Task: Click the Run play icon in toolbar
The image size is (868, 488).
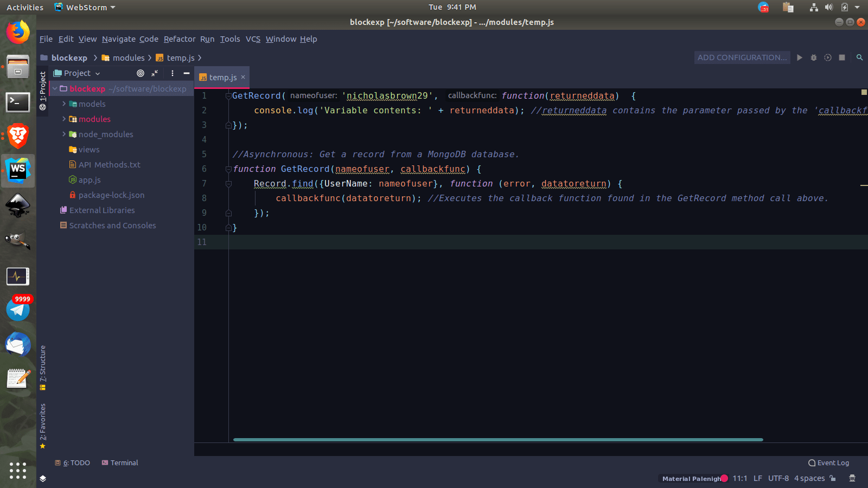Action: [799, 57]
